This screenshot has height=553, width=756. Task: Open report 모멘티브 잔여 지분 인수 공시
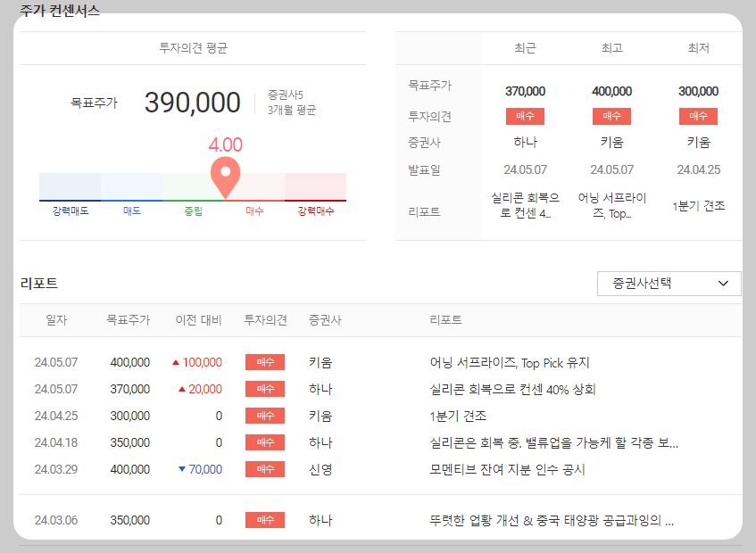(507, 469)
